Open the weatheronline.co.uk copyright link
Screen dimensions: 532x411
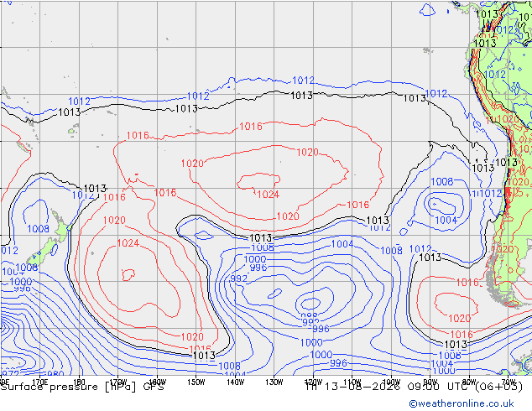click(x=462, y=403)
